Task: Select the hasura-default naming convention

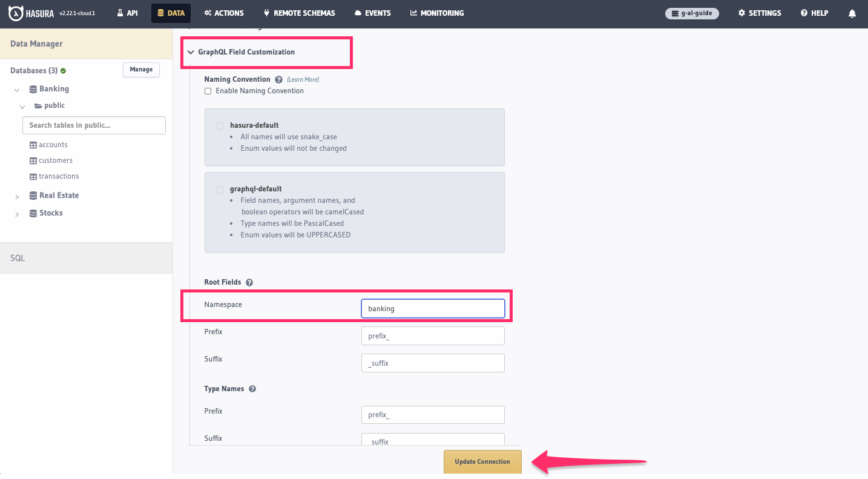Action: pos(220,125)
